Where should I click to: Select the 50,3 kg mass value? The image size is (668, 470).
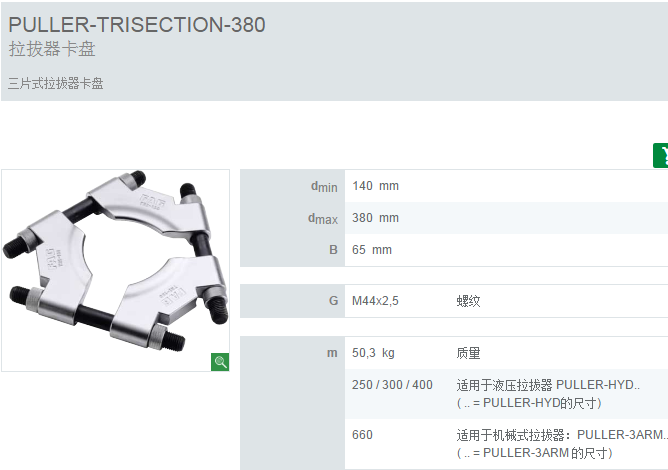(x=373, y=353)
